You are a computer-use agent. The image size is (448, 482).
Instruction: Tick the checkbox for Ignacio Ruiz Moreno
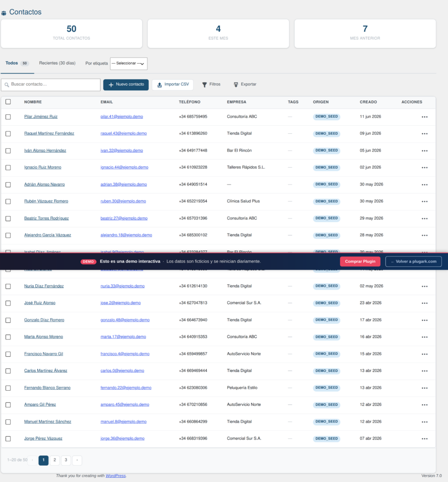click(x=8, y=168)
